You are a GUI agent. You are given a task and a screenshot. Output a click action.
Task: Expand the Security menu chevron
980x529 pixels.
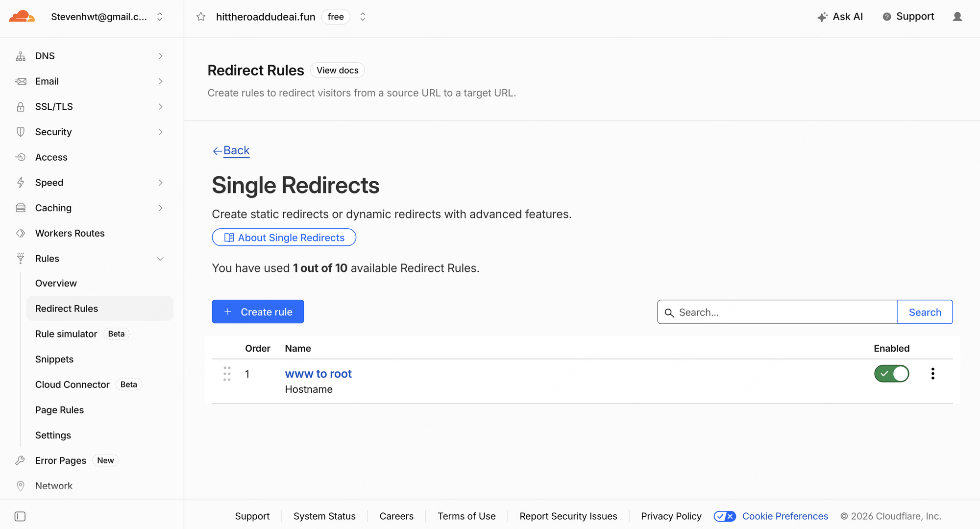[160, 132]
